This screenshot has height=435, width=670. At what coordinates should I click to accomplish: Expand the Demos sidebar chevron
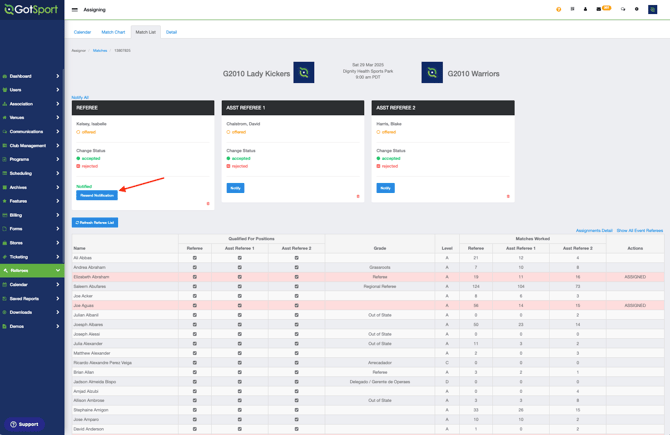tap(58, 326)
